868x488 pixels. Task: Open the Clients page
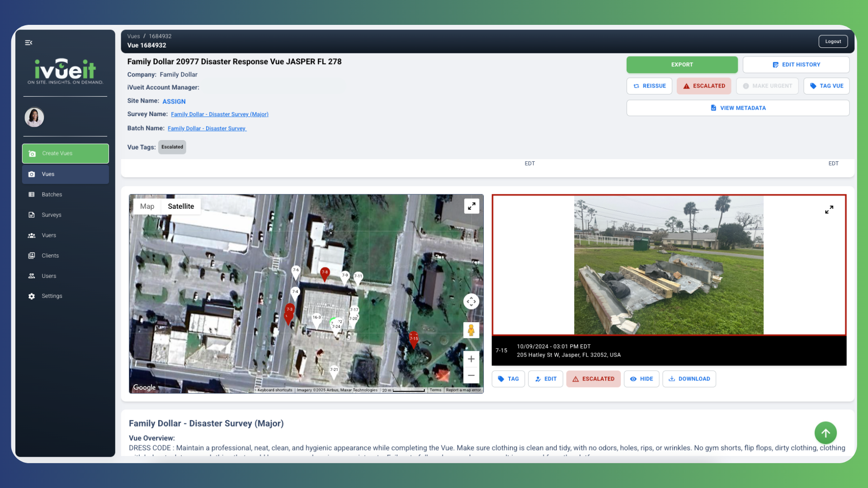pos(66,255)
